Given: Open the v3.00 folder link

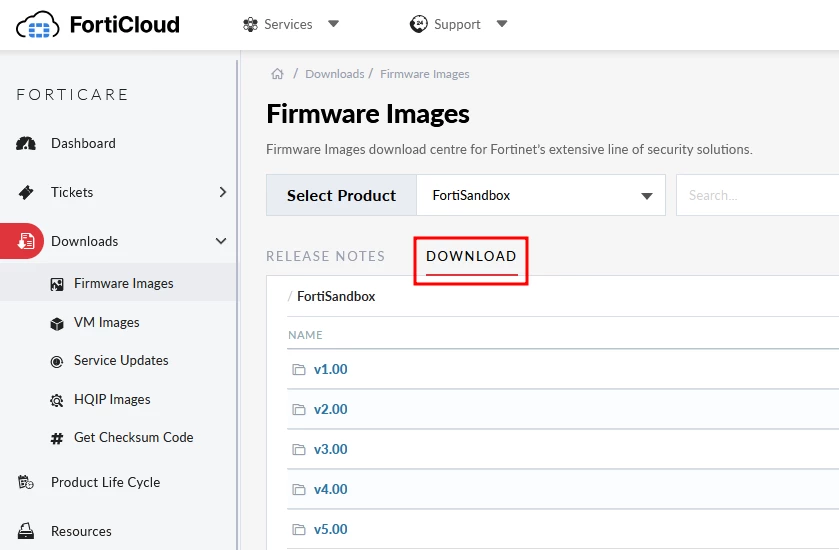Looking at the screenshot, I should tap(331, 449).
